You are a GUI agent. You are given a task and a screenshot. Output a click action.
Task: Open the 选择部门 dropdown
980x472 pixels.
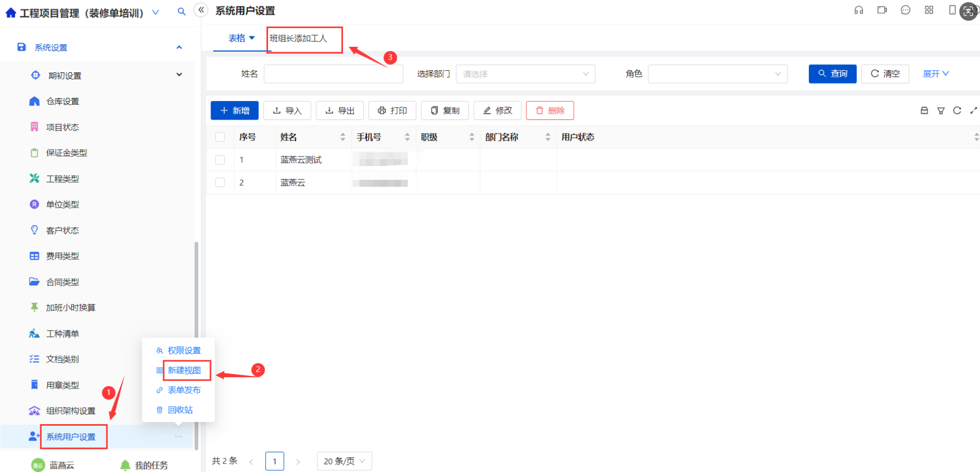(x=525, y=74)
